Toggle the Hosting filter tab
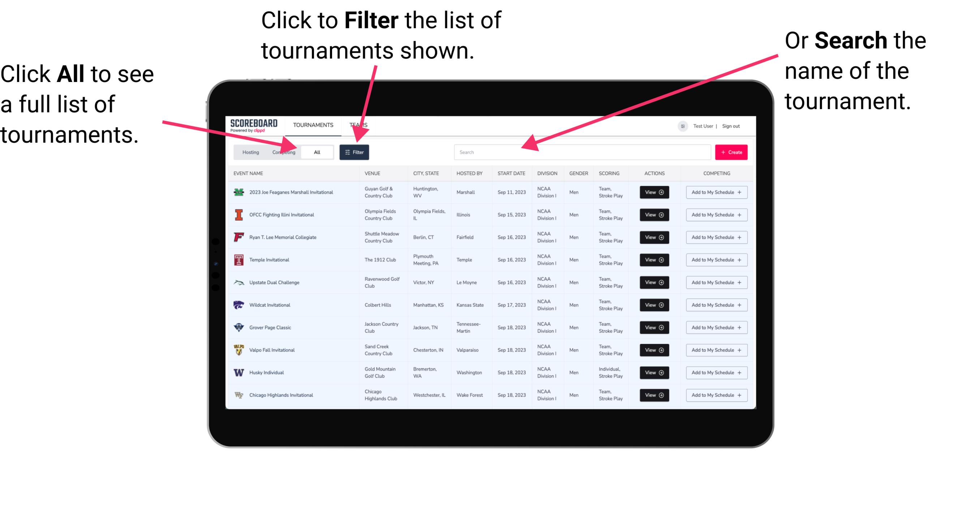Image resolution: width=980 pixels, height=527 pixels. pyautogui.click(x=250, y=152)
